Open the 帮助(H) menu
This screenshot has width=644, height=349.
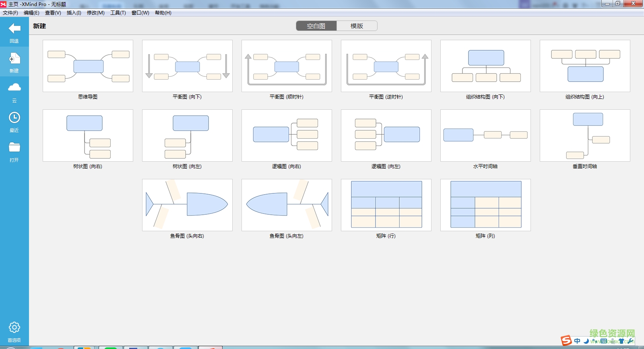coord(163,13)
